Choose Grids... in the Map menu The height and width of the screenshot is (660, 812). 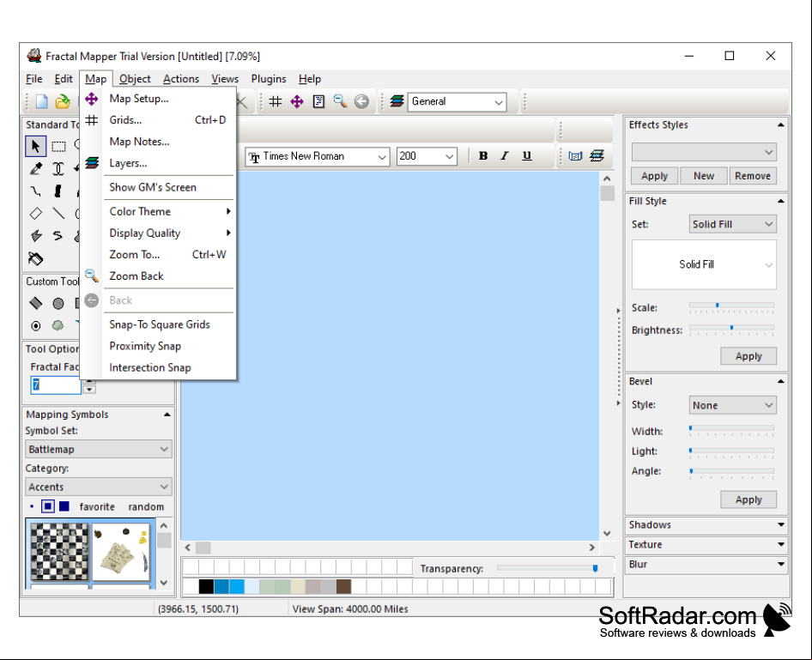160,120
